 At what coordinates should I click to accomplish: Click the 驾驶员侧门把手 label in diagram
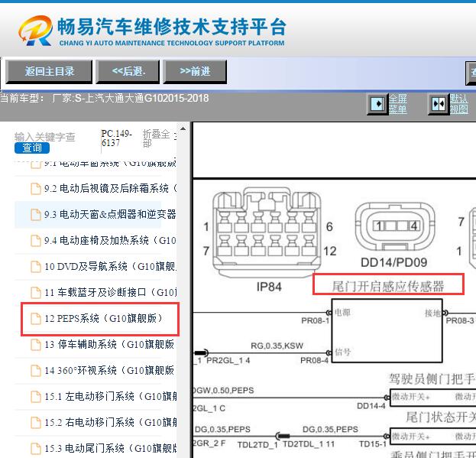(432, 378)
